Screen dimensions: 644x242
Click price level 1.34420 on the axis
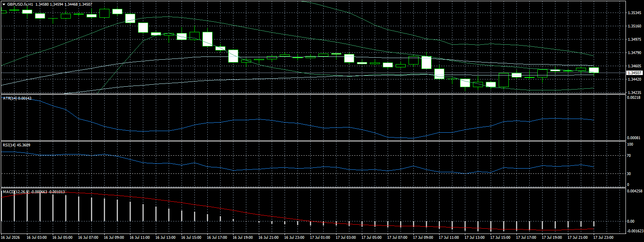pyautogui.click(x=634, y=79)
